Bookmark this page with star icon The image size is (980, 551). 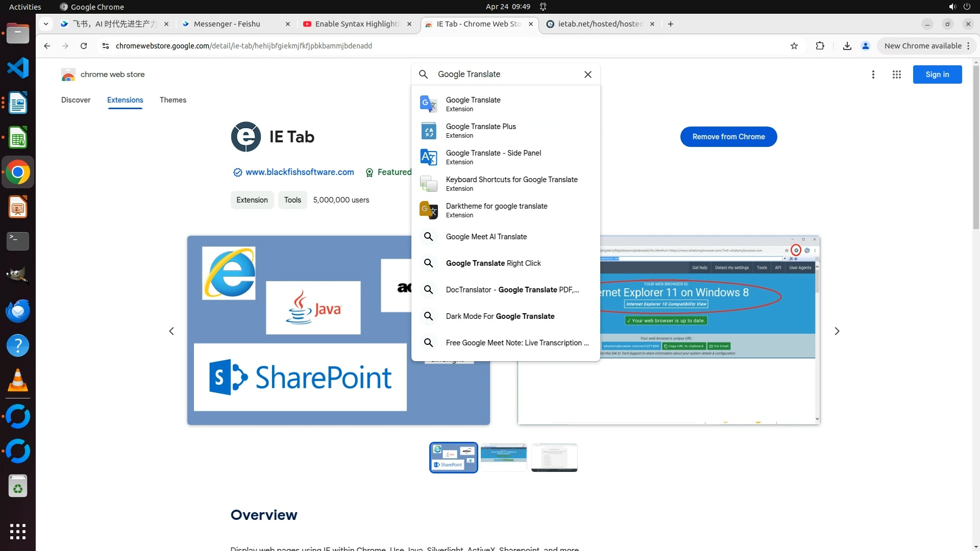point(794,46)
